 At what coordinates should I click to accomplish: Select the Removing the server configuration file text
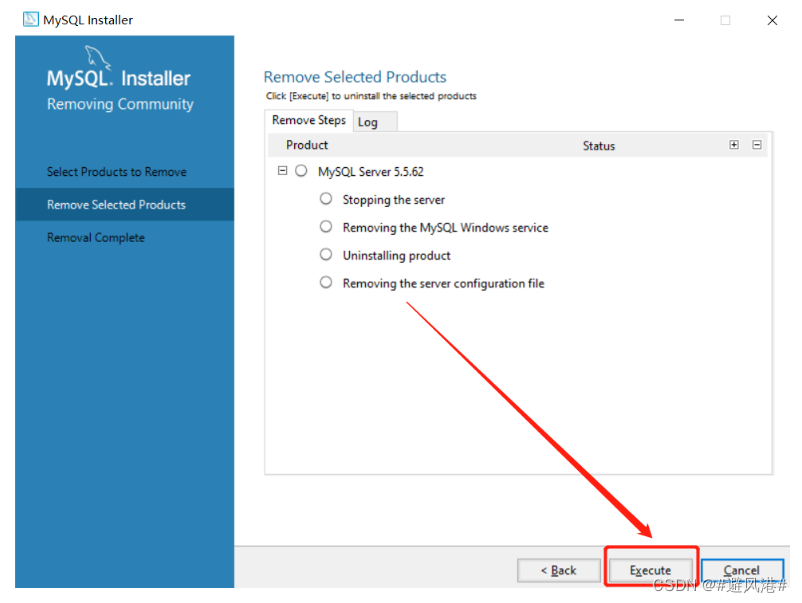[443, 283]
